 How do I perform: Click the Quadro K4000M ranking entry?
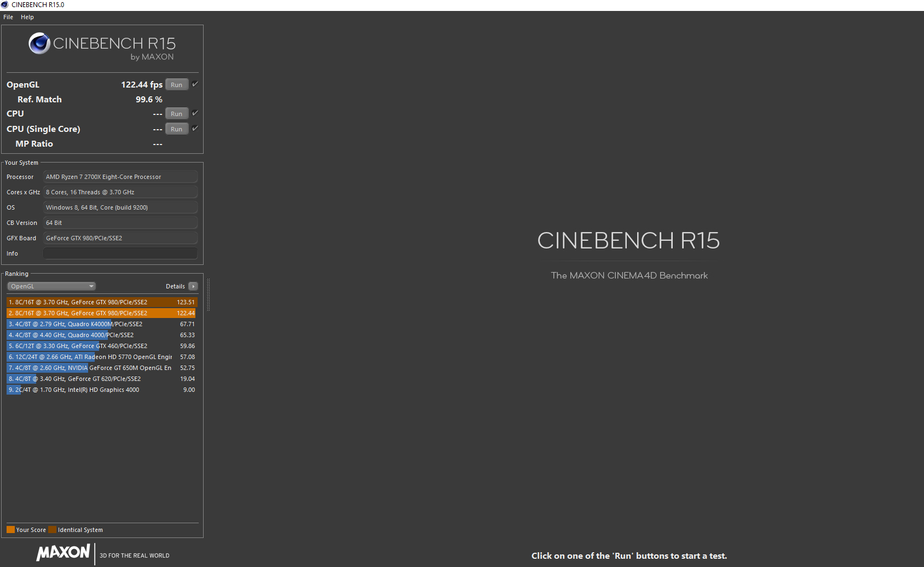click(x=101, y=324)
